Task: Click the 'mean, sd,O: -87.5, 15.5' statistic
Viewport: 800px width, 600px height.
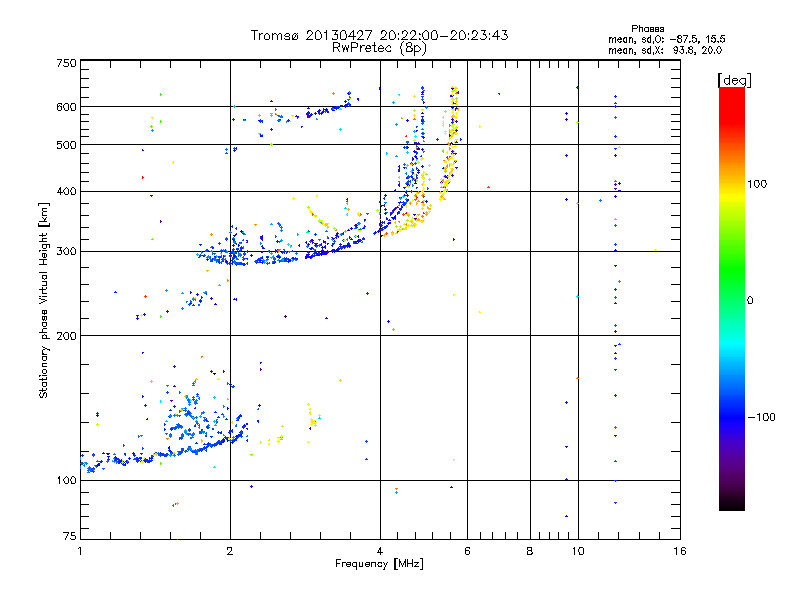Action: coord(666,39)
